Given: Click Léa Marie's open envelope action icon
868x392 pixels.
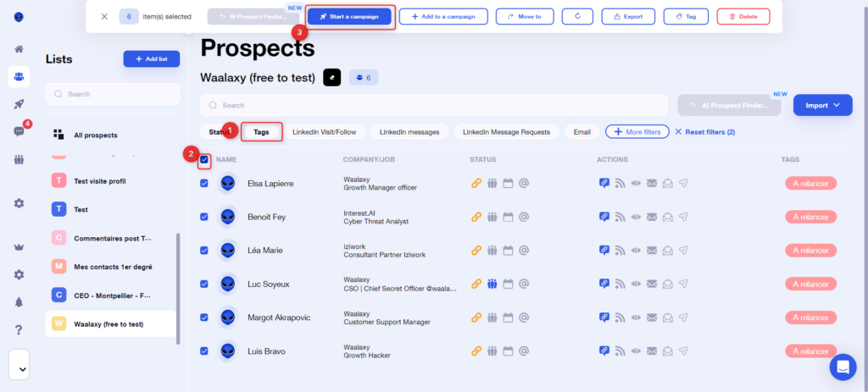Looking at the screenshot, I should [668, 251].
